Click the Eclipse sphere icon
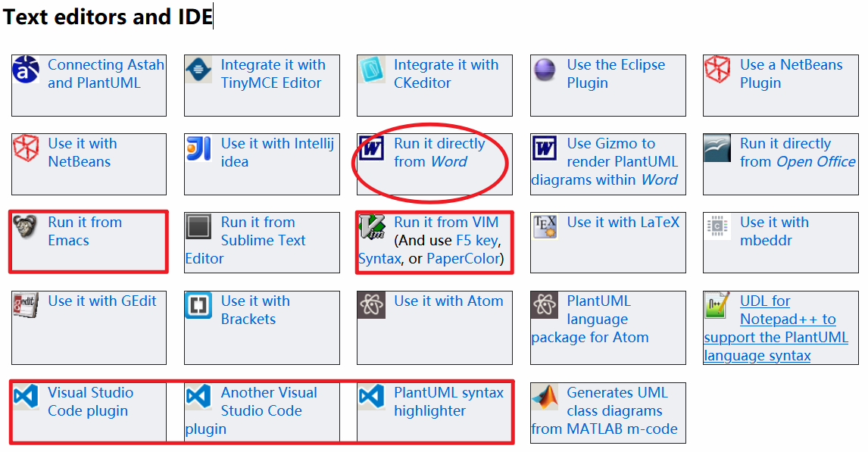Image resolution: width=868 pixels, height=452 pixels. coord(545,70)
